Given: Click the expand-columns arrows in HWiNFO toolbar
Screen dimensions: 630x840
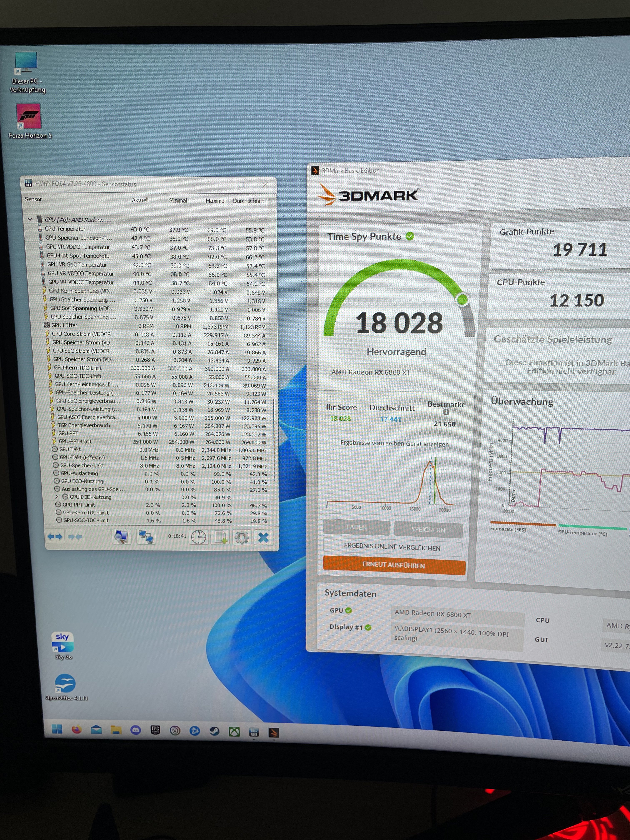Looking at the screenshot, I should pyautogui.click(x=55, y=536).
